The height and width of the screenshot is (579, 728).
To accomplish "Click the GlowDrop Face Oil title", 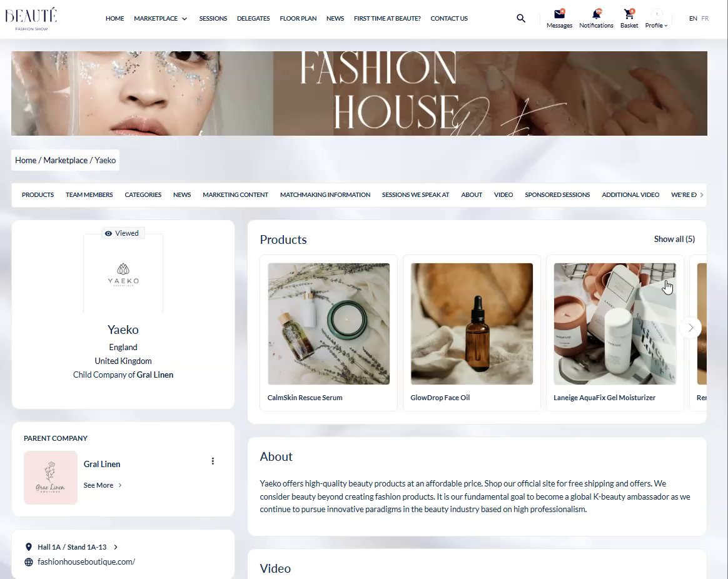I will [440, 398].
